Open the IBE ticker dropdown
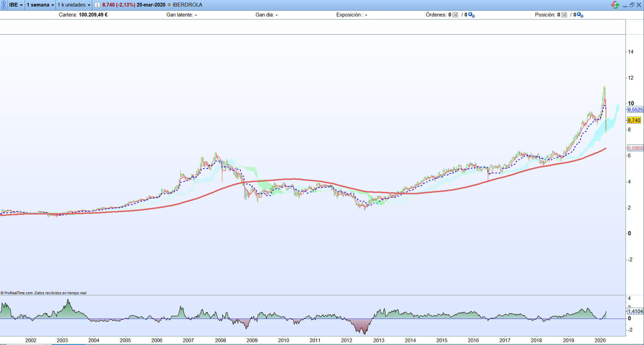644x345 pixels. [x=16, y=5]
